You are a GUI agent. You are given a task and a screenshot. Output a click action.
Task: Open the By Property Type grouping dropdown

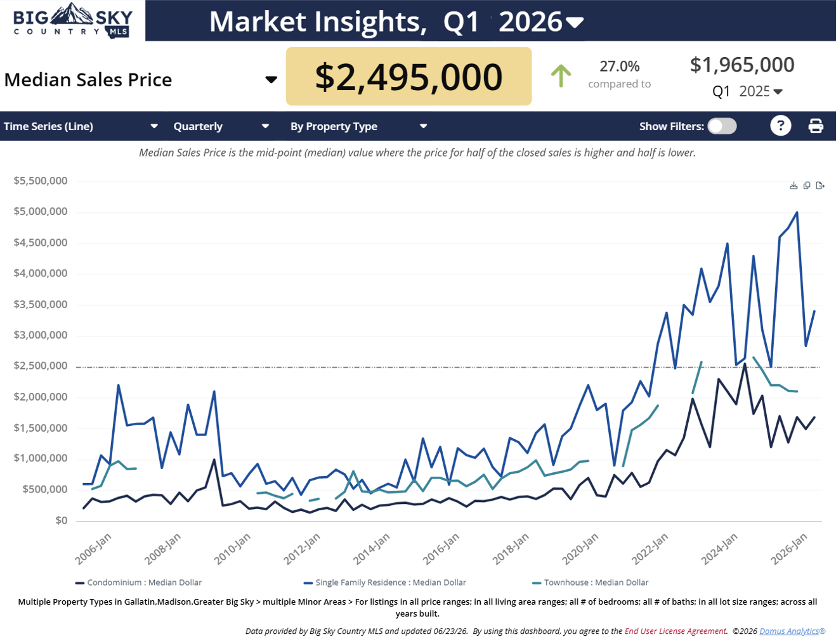(x=359, y=126)
